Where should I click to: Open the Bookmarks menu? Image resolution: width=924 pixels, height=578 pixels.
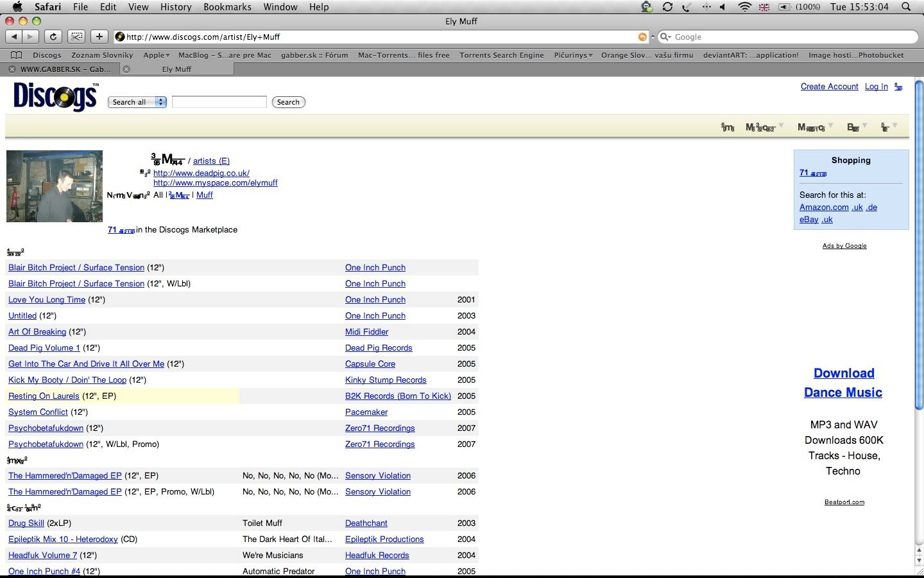tap(227, 7)
